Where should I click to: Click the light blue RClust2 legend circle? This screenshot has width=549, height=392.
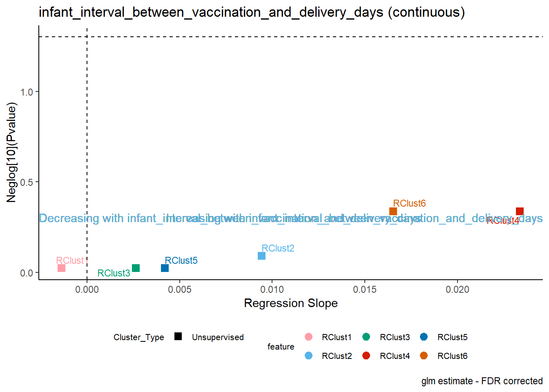tap(309, 356)
